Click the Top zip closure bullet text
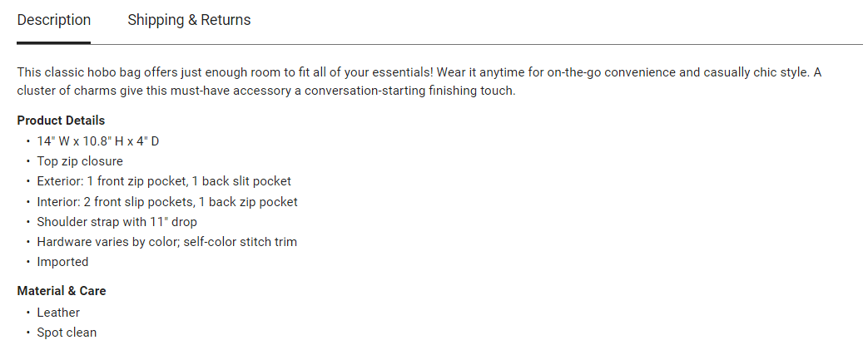Image resolution: width=868 pixels, height=345 pixels. click(80, 161)
